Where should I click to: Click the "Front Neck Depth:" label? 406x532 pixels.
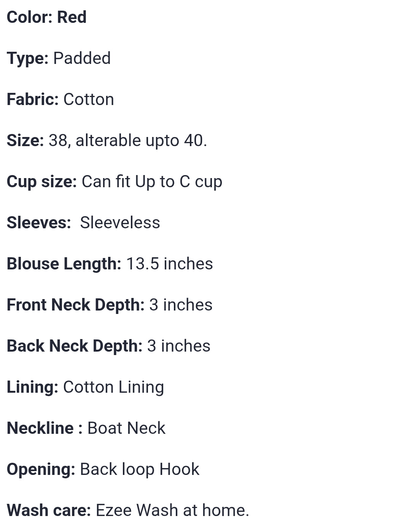(x=75, y=305)
